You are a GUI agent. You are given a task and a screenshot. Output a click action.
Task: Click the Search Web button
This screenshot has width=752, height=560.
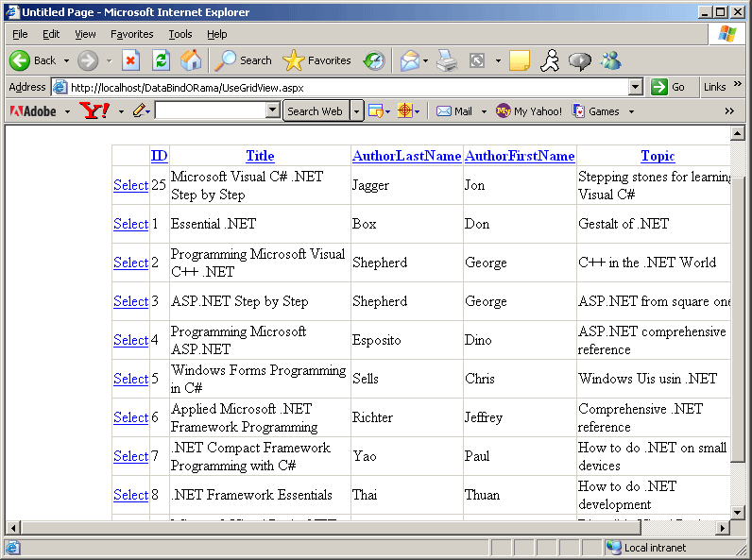point(315,110)
